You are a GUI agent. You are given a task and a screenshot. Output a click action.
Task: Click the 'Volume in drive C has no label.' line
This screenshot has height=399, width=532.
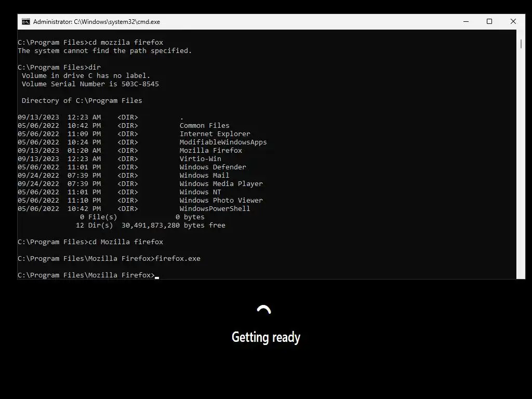pos(86,76)
